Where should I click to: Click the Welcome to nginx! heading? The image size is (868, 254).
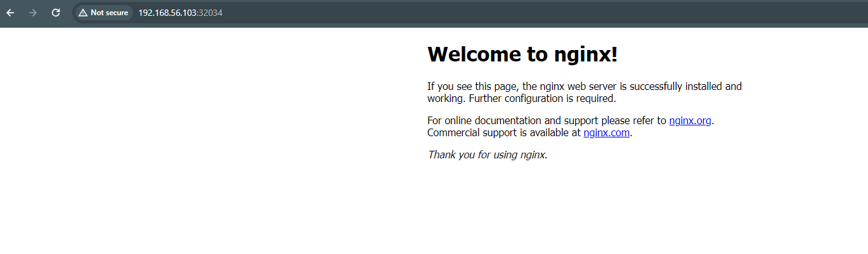click(x=522, y=54)
